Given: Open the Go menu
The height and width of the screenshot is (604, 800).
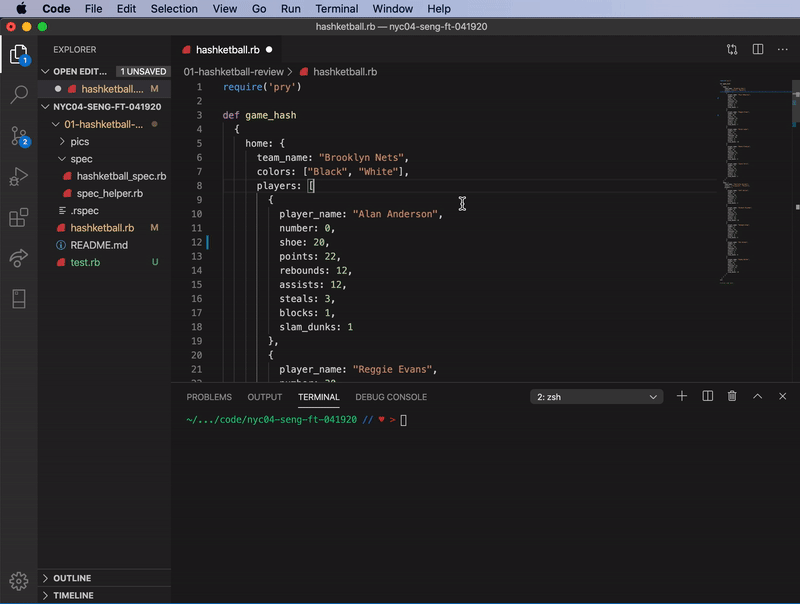Looking at the screenshot, I should point(259,9).
